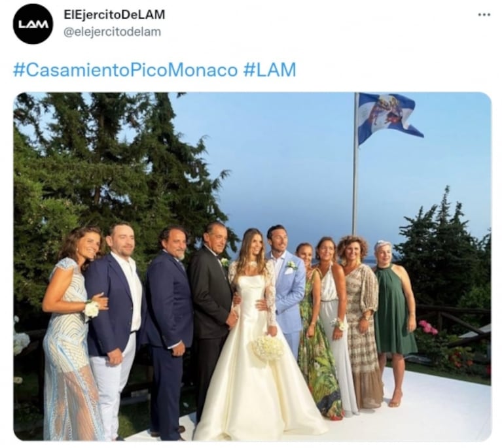502x448 pixels.
Task: Open the #LAM hashtag
Action: click(x=270, y=70)
